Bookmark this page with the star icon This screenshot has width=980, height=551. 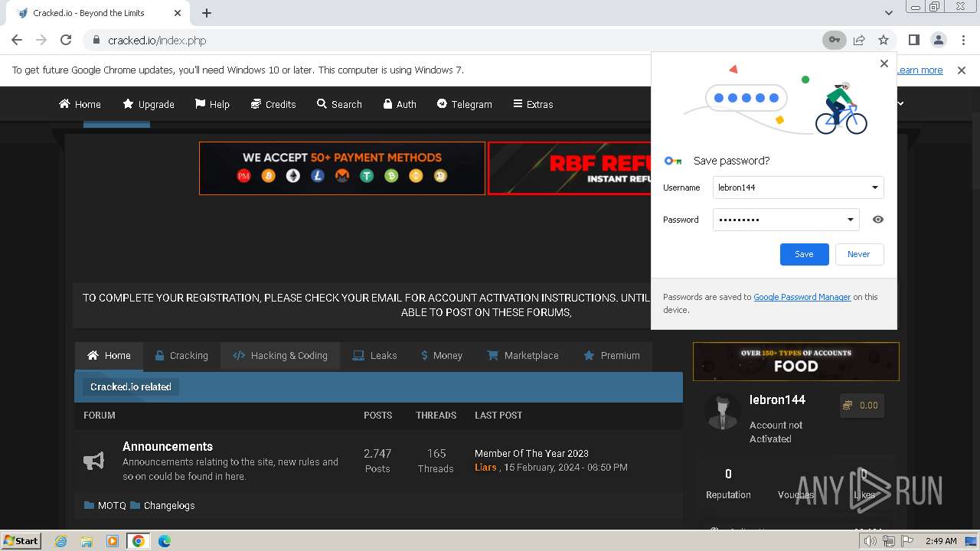click(884, 40)
